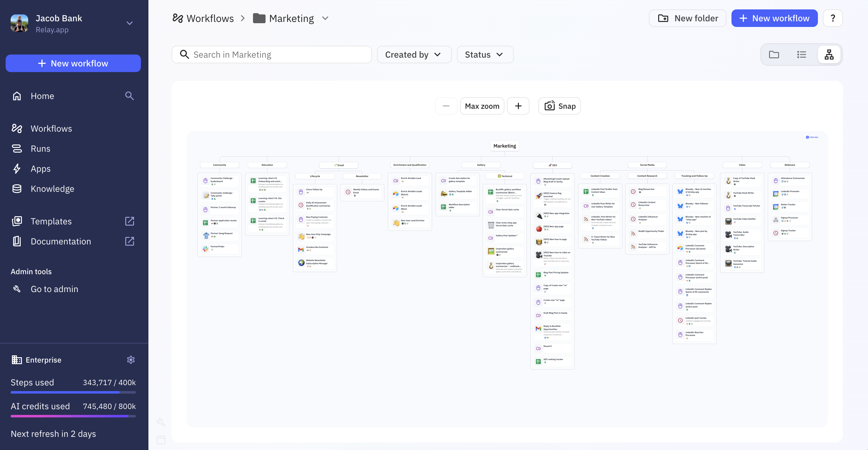
Task: Switch to list view icon
Action: tap(801, 55)
